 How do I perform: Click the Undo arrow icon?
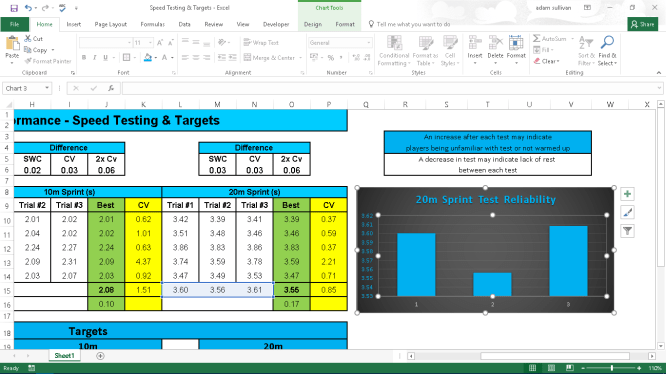(x=28, y=8)
